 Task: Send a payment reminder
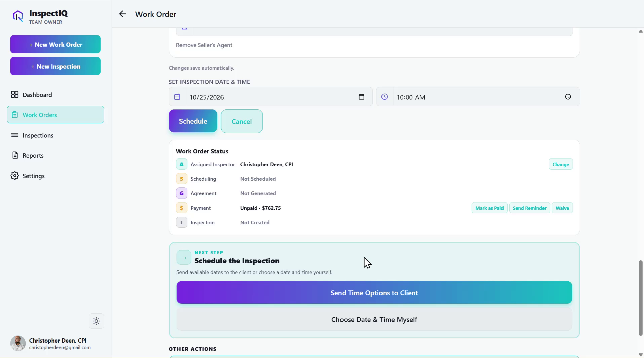point(530,208)
